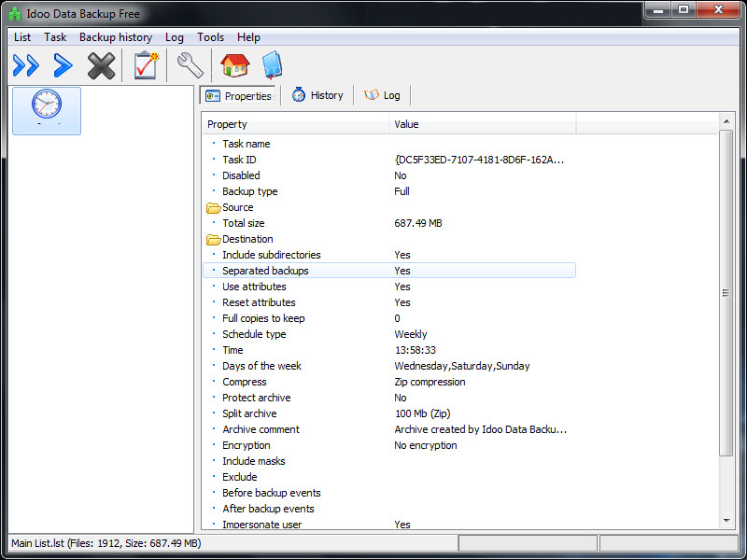Select the Source row
This screenshot has width=747, height=560.
pos(389,207)
